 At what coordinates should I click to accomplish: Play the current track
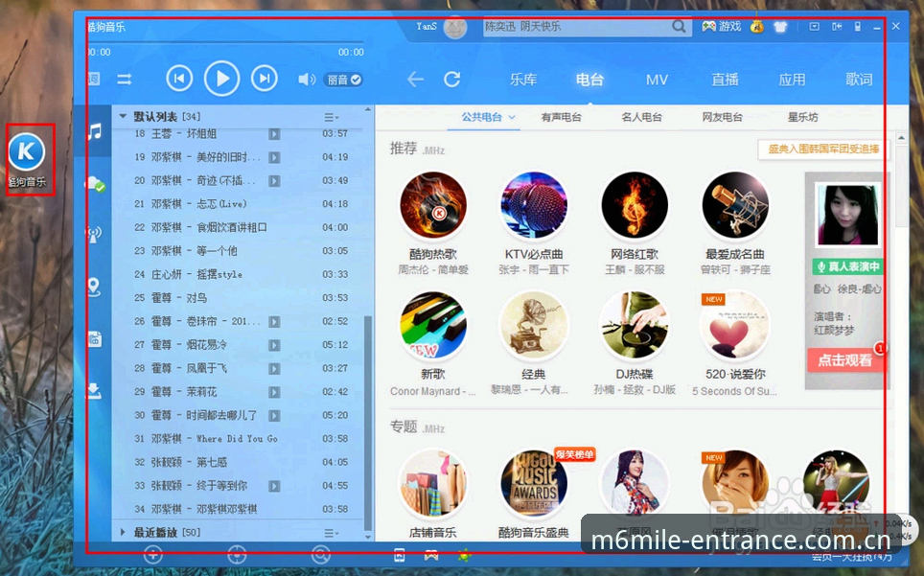click(x=221, y=79)
